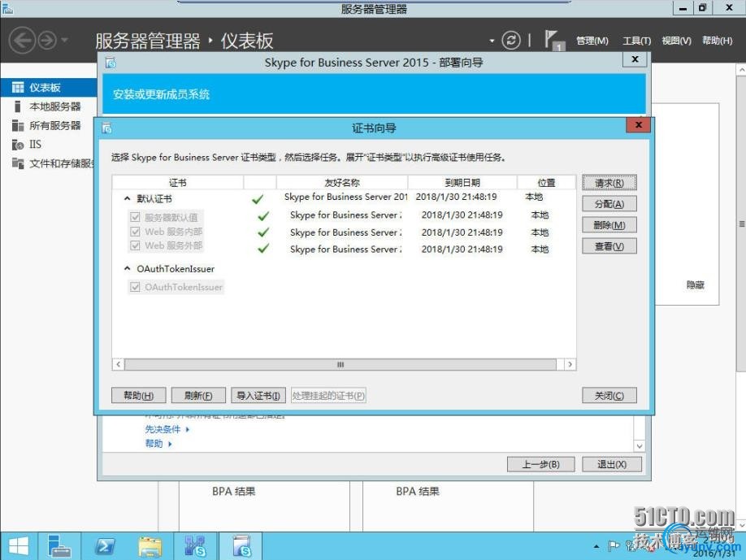Click the 退出(X) button

[612, 464]
